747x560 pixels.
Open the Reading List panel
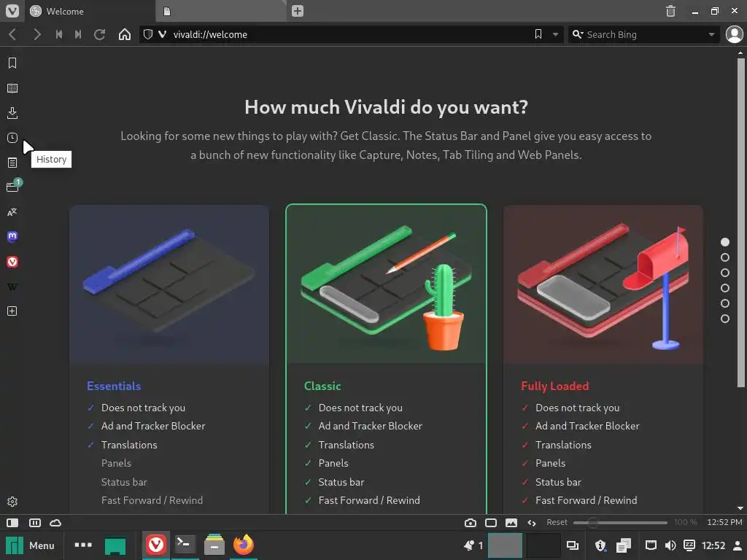click(x=12, y=88)
